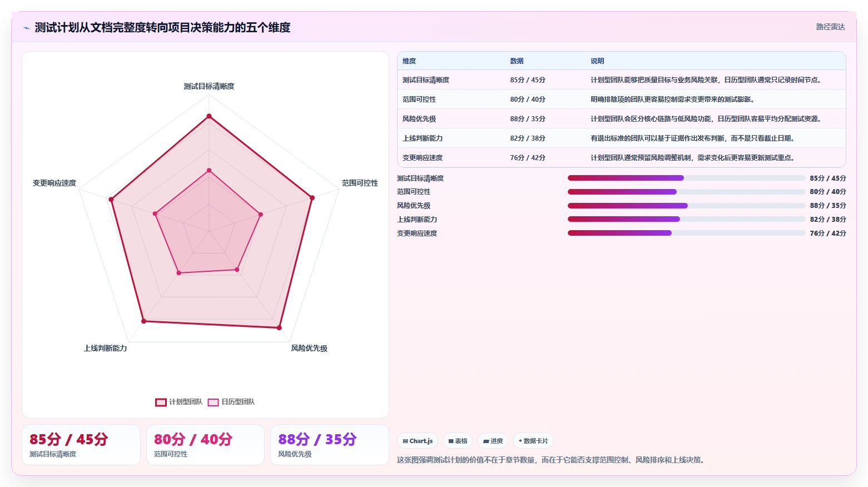Open the 80分 / 40分 范围可控性 data card
The image size is (868, 487).
point(205,445)
